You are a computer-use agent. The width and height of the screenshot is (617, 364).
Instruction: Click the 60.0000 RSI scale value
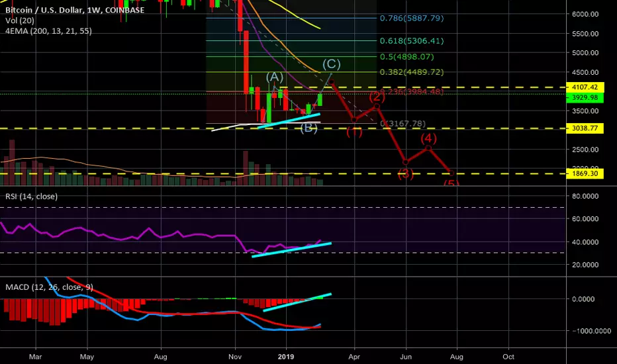(585, 219)
